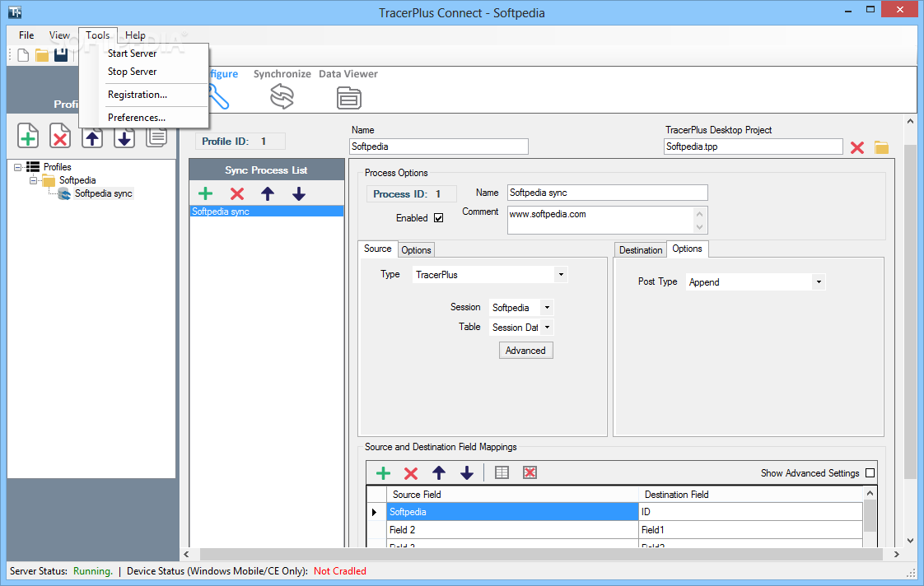This screenshot has width=924, height=586.
Task: Switch to the Destination tab
Action: (x=641, y=249)
